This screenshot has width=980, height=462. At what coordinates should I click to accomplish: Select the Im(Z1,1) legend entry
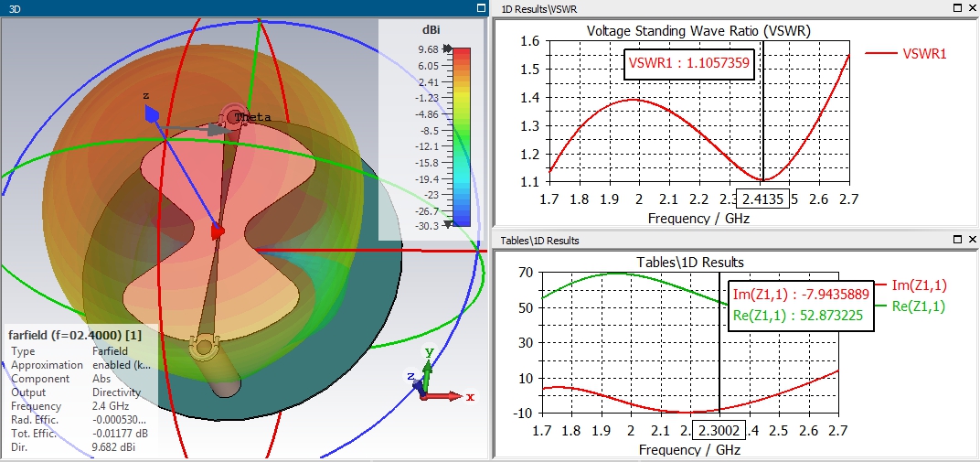click(x=912, y=285)
